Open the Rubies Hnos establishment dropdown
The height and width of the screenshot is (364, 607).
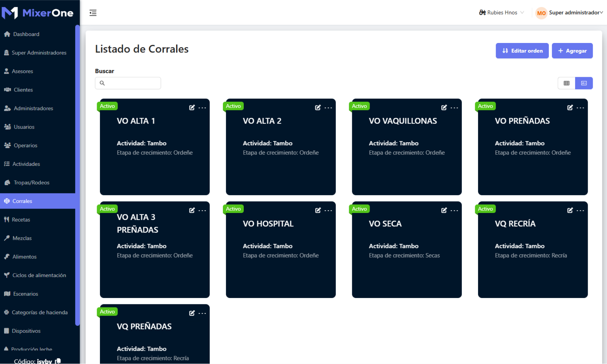click(502, 13)
